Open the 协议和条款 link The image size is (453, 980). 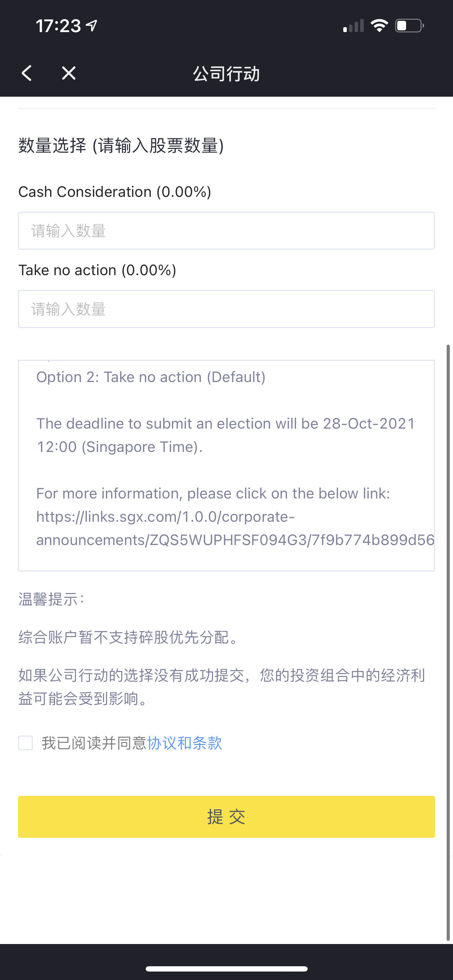click(x=185, y=743)
